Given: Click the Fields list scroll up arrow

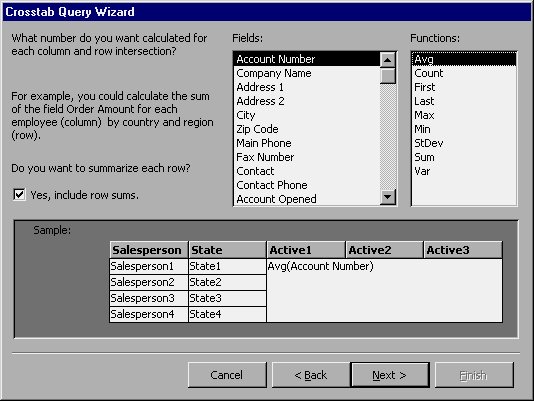Looking at the screenshot, I should pos(388,60).
